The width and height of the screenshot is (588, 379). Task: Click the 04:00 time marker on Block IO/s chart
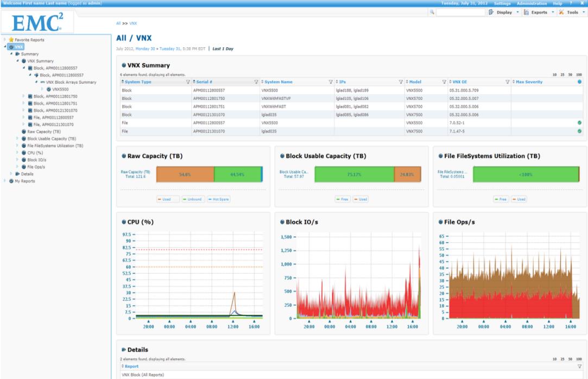point(350,321)
